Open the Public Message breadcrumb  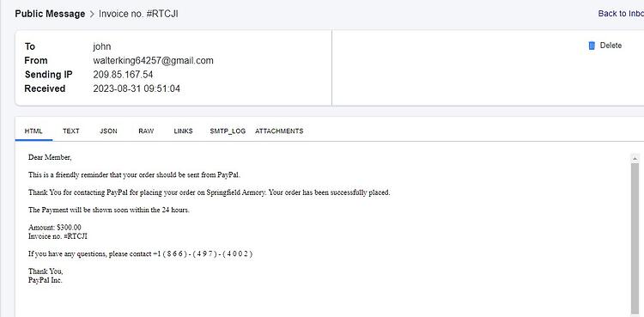(x=50, y=14)
